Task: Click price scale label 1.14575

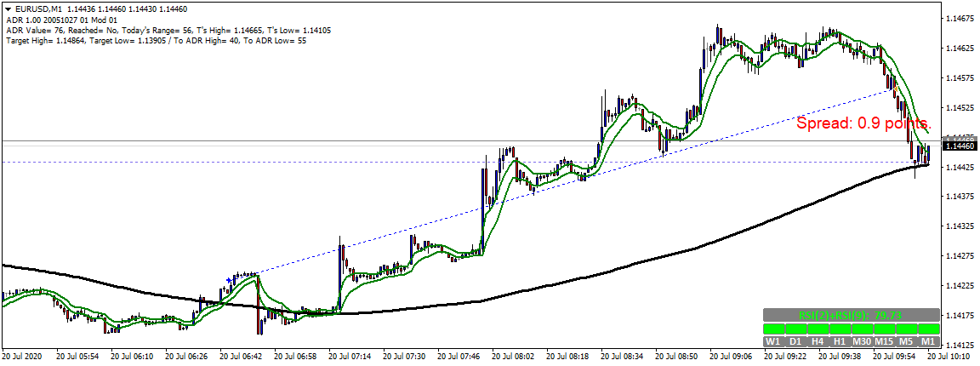Action: (961, 78)
